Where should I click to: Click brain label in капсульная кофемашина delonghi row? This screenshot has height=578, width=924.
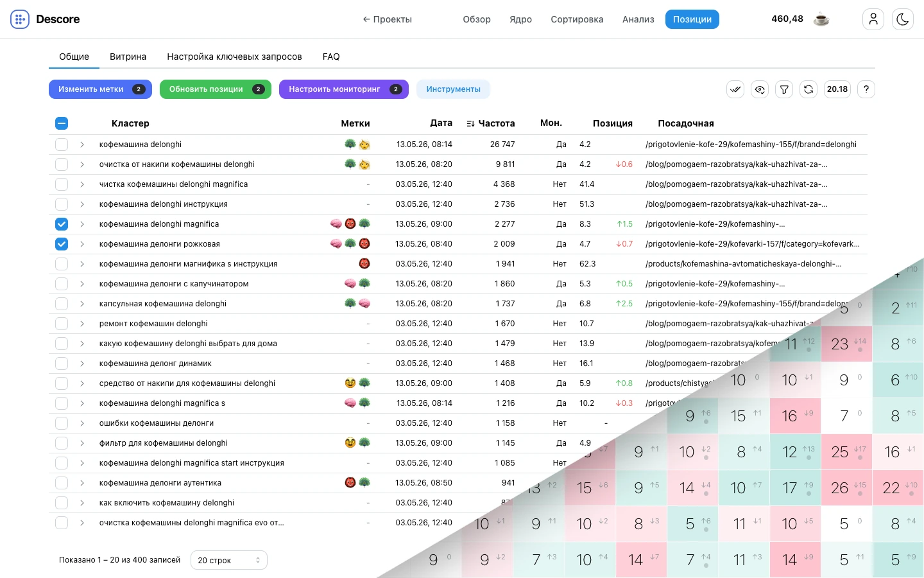pyautogui.click(x=364, y=304)
